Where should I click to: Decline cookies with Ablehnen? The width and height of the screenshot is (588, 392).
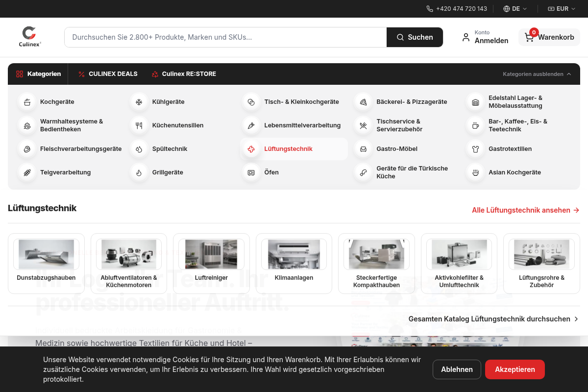pos(457,369)
